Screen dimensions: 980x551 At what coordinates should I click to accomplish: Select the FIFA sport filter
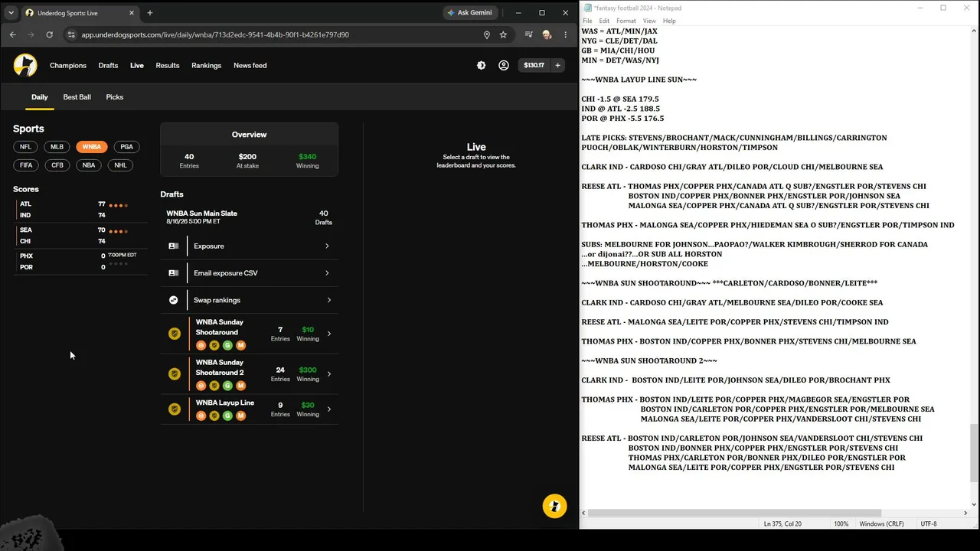(x=26, y=165)
